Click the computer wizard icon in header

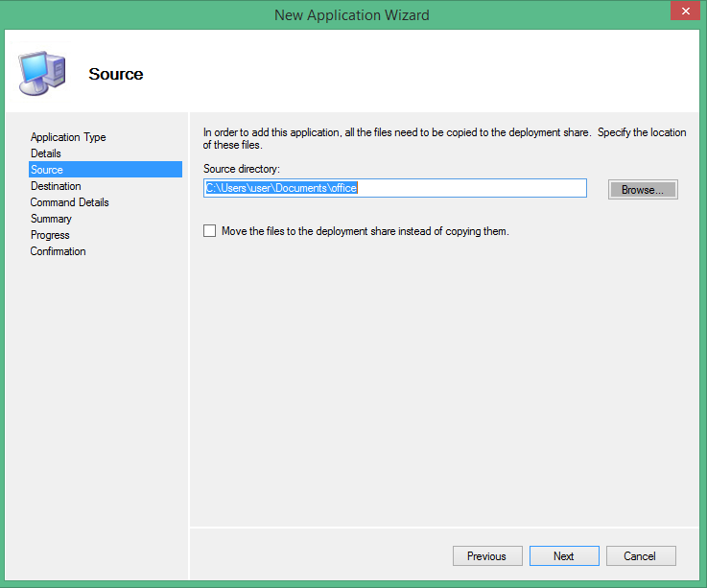click(x=40, y=74)
